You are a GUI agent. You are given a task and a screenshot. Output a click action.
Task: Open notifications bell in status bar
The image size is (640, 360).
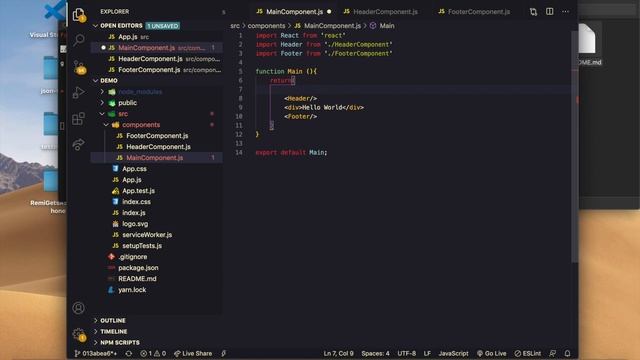567,353
